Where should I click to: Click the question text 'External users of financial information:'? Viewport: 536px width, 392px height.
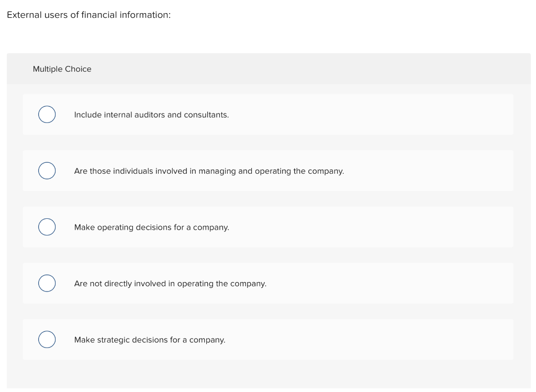point(89,15)
